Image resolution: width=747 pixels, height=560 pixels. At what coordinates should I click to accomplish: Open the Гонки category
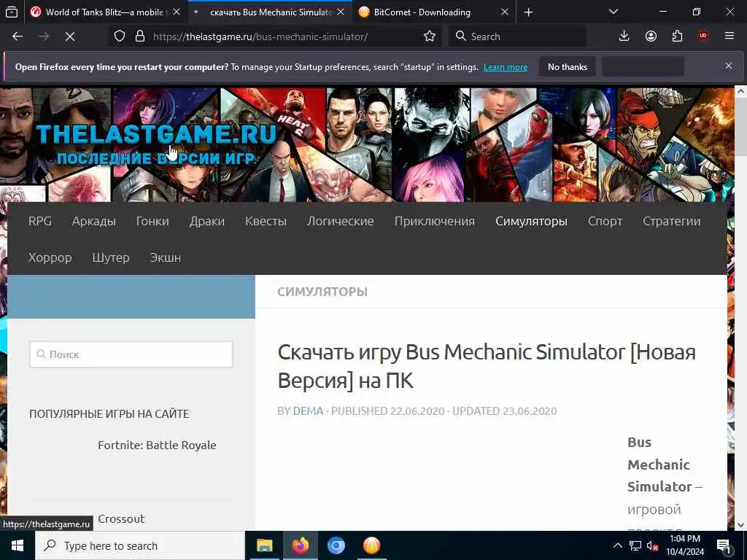[152, 221]
